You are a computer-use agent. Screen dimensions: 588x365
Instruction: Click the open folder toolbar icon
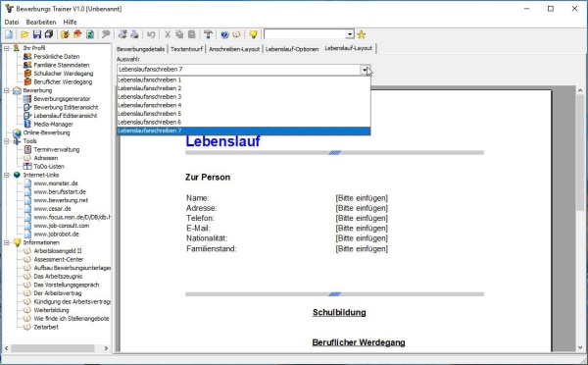coord(24,34)
